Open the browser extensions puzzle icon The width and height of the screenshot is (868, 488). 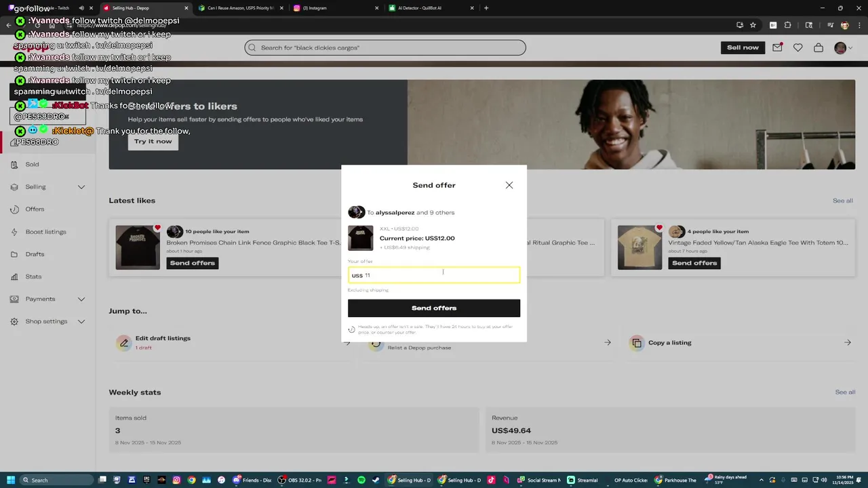point(787,25)
